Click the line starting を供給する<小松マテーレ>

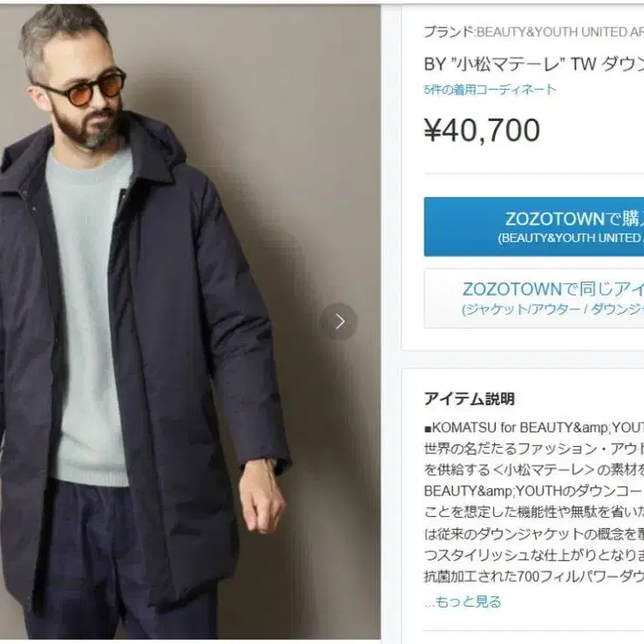pyautogui.click(x=534, y=470)
